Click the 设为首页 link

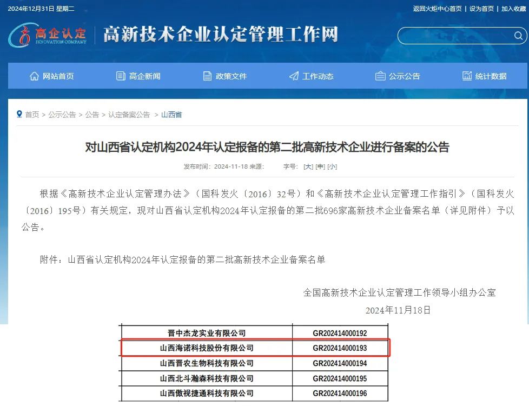481,9
